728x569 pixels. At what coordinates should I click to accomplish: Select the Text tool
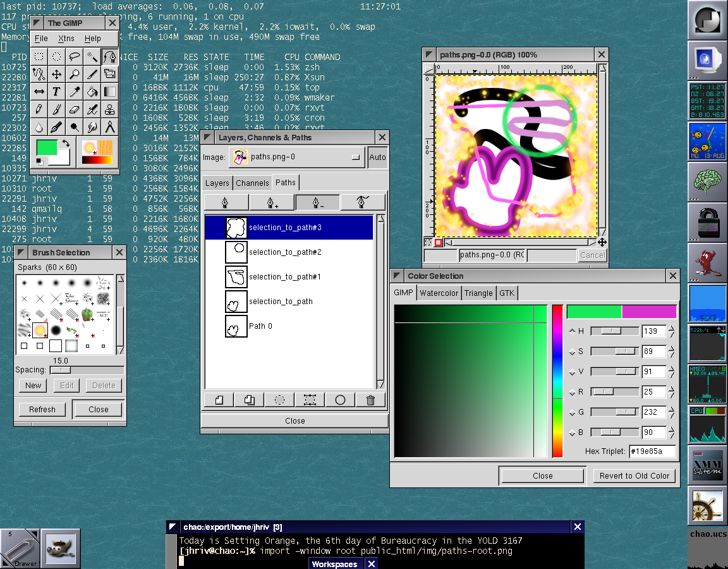pyautogui.click(x=57, y=92)
